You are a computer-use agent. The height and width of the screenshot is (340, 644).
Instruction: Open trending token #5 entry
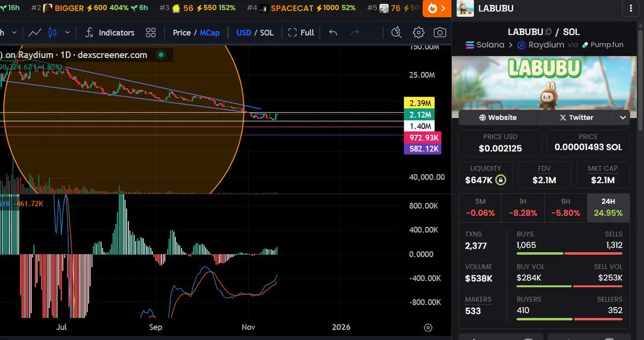[x=394, y=8]
